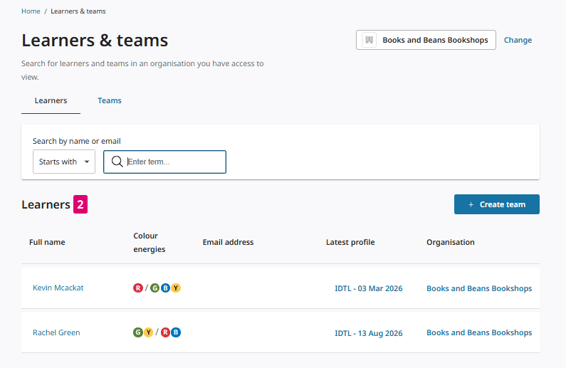
Task: Open the IDTL - 03 Mar 2026 profile
Action: (x=369, y=289)
